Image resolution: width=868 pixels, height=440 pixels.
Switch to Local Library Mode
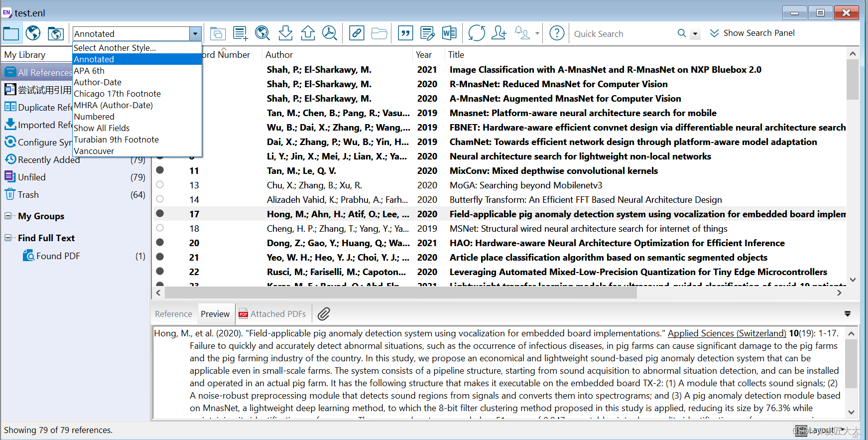pyautogui.click(x=11, y=33)
